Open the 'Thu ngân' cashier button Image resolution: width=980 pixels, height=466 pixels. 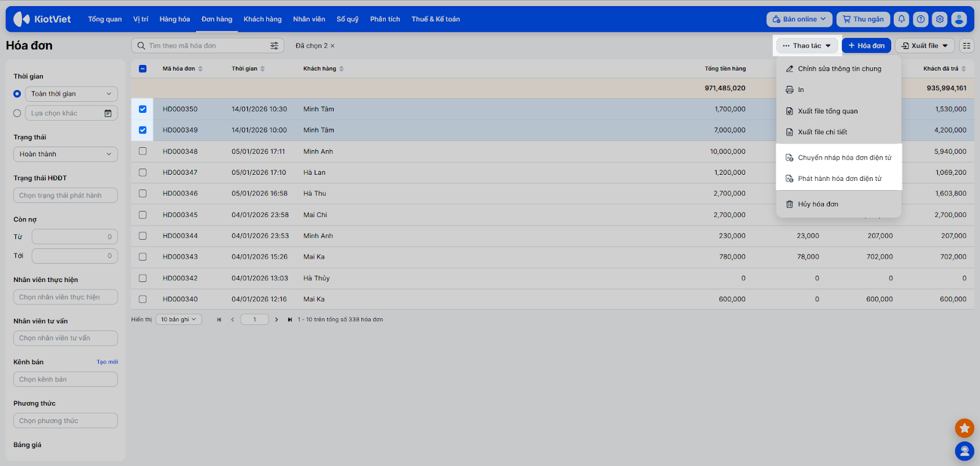click(x=863, y=19)
